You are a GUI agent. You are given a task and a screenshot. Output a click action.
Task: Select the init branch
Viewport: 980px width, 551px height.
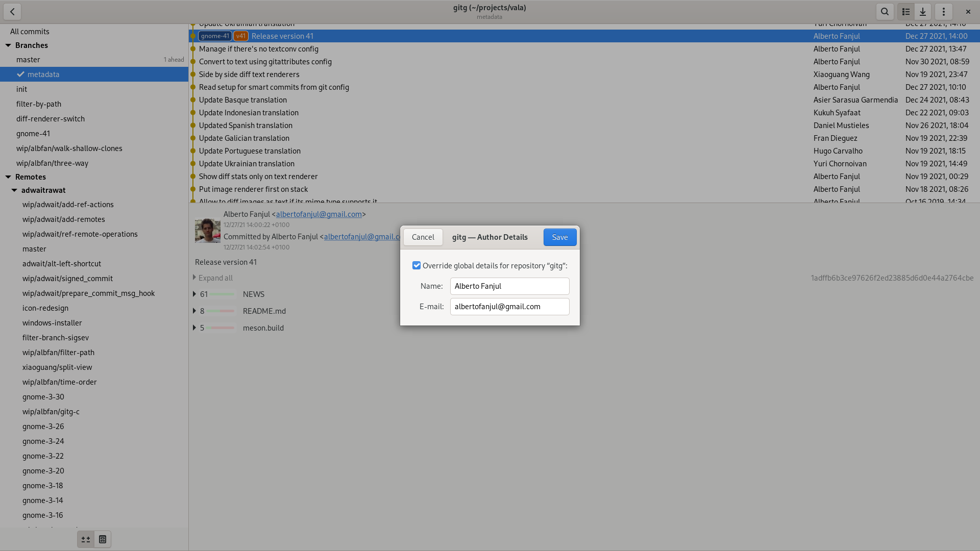pyautogui.click(x=94, y=89)
